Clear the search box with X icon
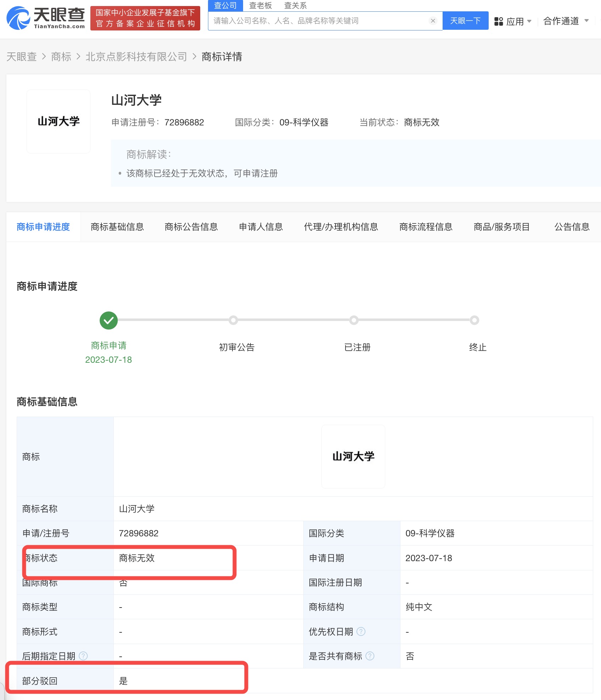The width and height of the screenshot is (601, 700). pos(433,21)
